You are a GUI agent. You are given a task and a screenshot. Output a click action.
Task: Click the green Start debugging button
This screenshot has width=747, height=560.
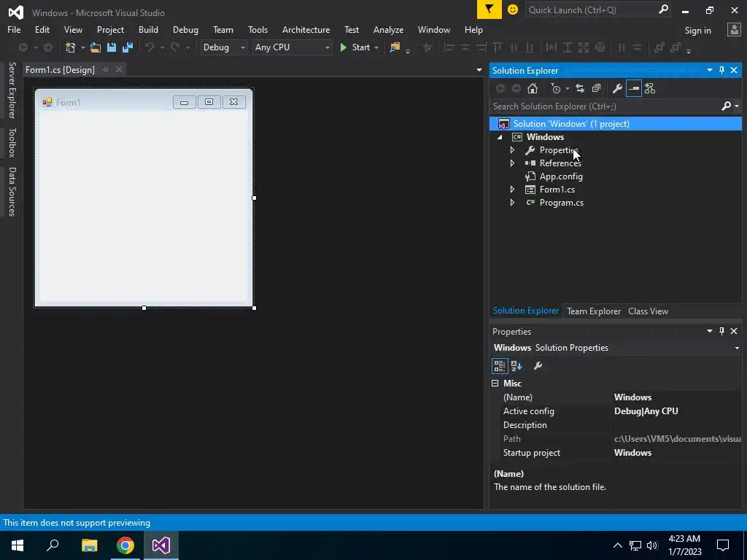(355, 47)
